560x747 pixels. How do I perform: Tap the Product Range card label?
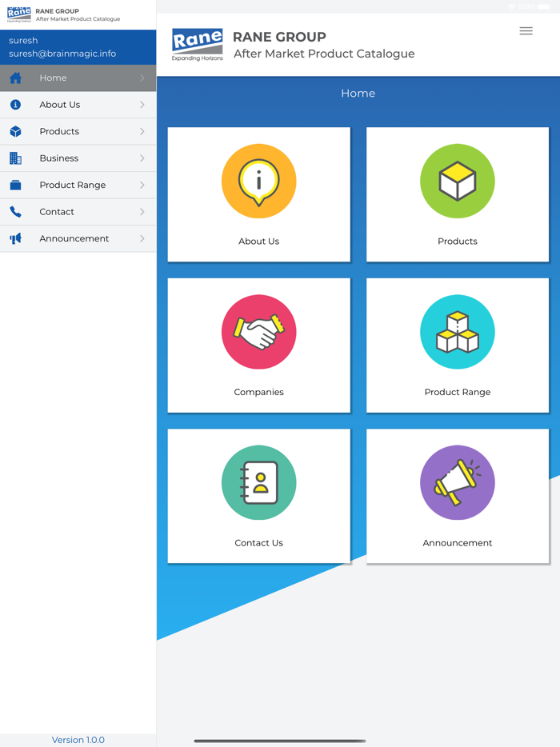click(x=458, y=392)
